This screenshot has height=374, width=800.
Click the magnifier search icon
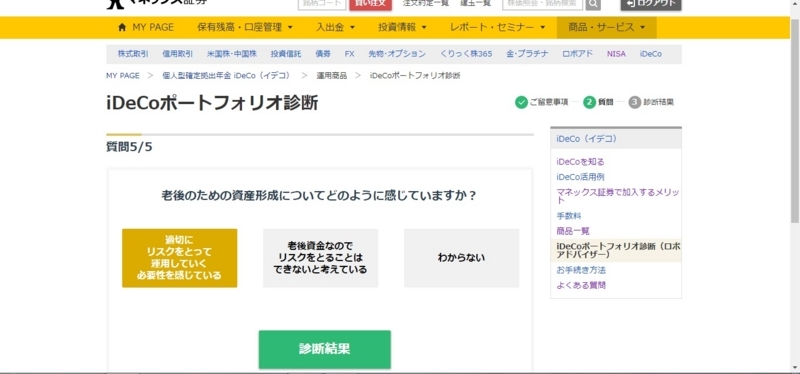tap(593, 4)
